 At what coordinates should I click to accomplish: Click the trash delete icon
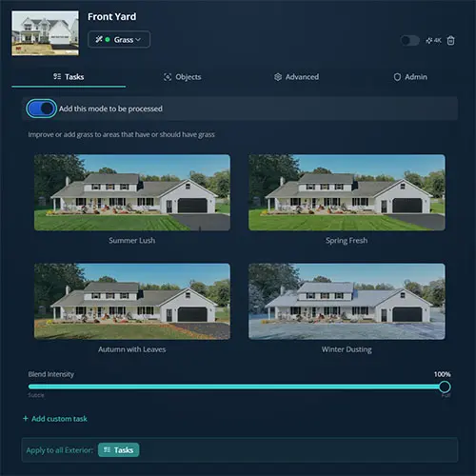click(x=450, y=41)
